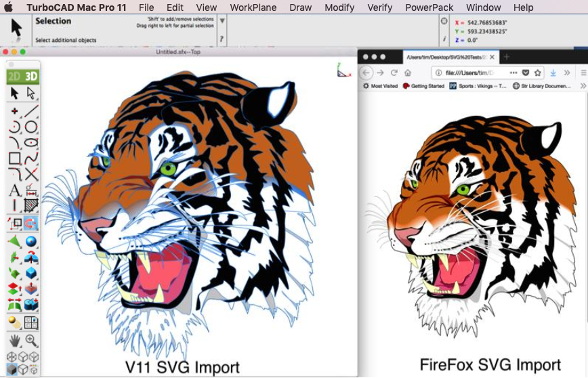Image resolution: width=588 pixels, height=378 pixels.
Task: Open the light rendering tool
Action: coord(15,322)
